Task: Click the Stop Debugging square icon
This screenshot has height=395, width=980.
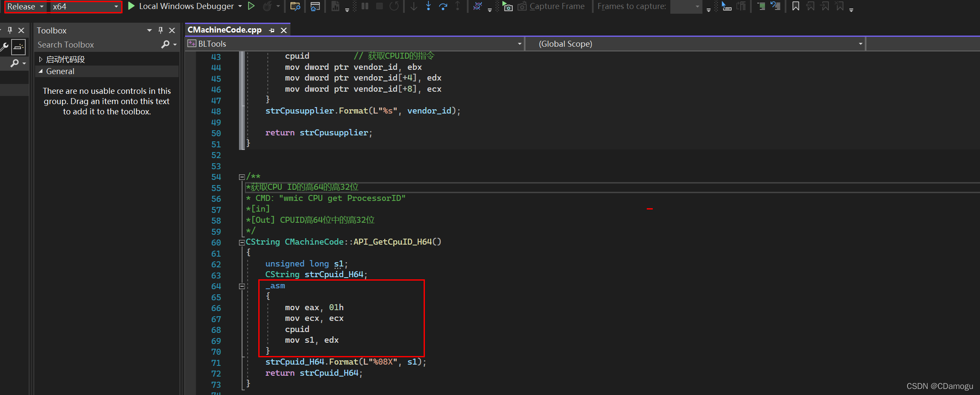Action: tap(379, 6)
